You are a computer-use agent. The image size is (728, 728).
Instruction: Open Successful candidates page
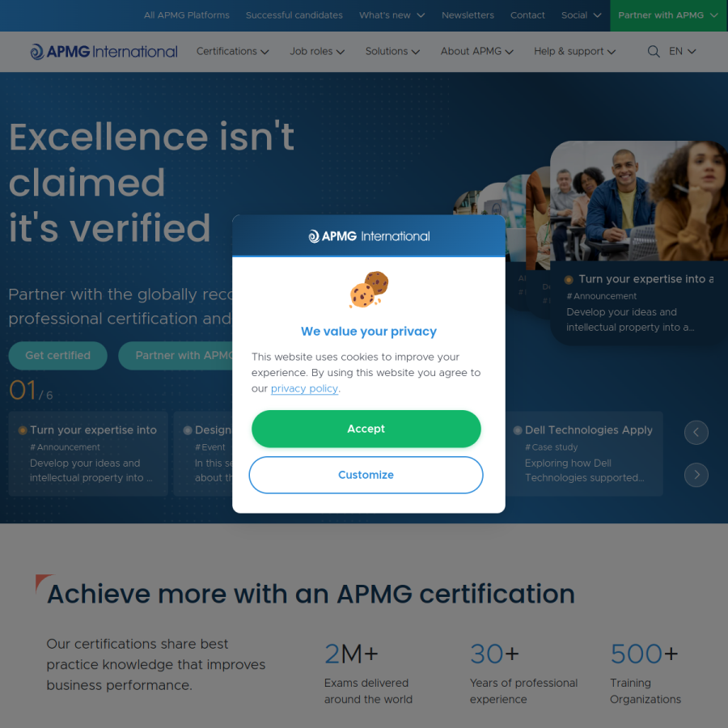point(294,15)
